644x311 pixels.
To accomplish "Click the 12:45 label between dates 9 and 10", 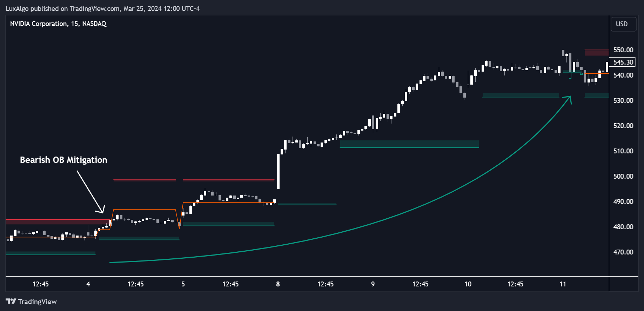I will 420,284.
